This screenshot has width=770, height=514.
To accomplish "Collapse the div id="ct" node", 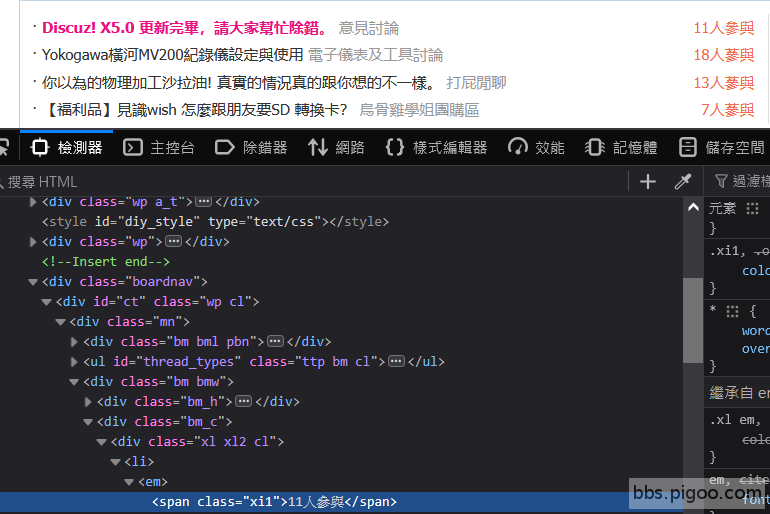I will pos(47,302).
